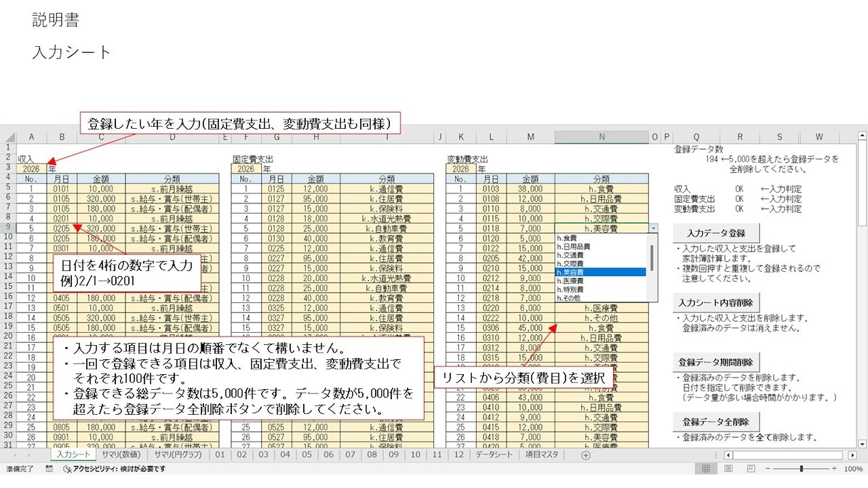
Task: Click vertical scrollbar up arrow
Action: point(862,137)
